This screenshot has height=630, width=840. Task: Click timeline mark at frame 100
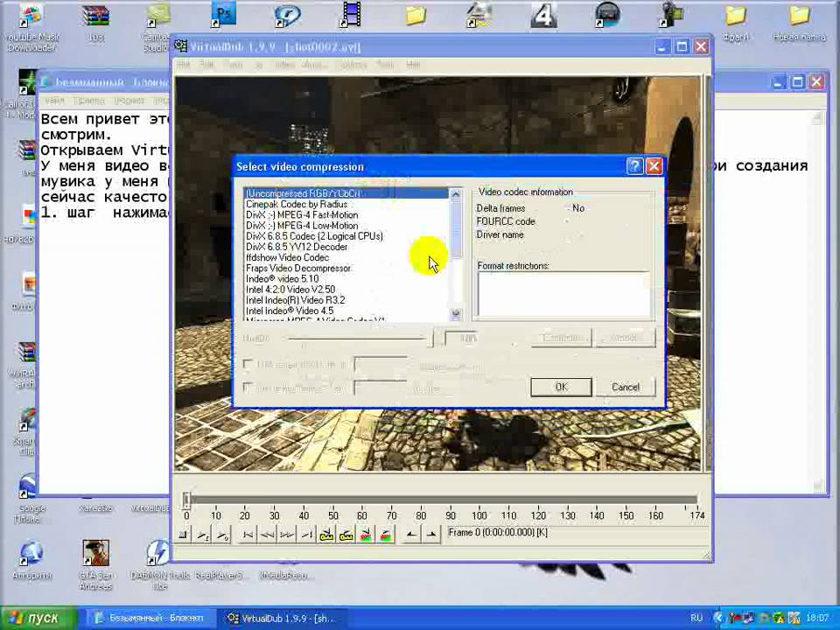[479, 515]
